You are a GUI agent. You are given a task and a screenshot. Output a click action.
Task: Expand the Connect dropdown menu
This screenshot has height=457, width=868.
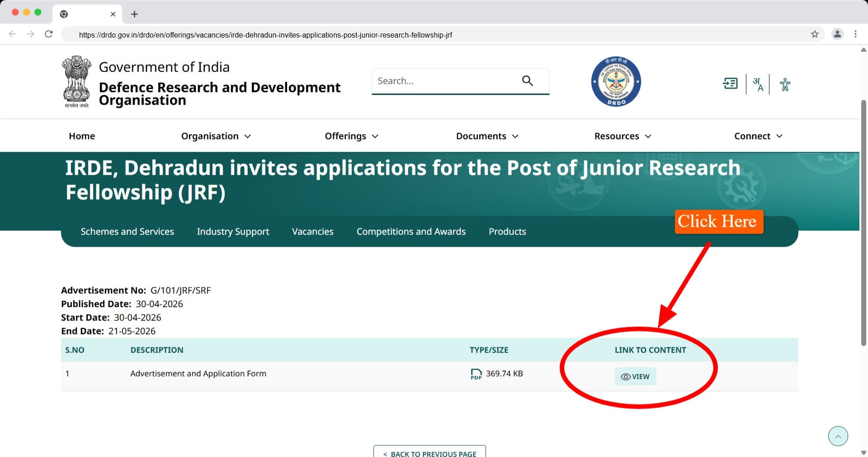[x=758, y=136]
